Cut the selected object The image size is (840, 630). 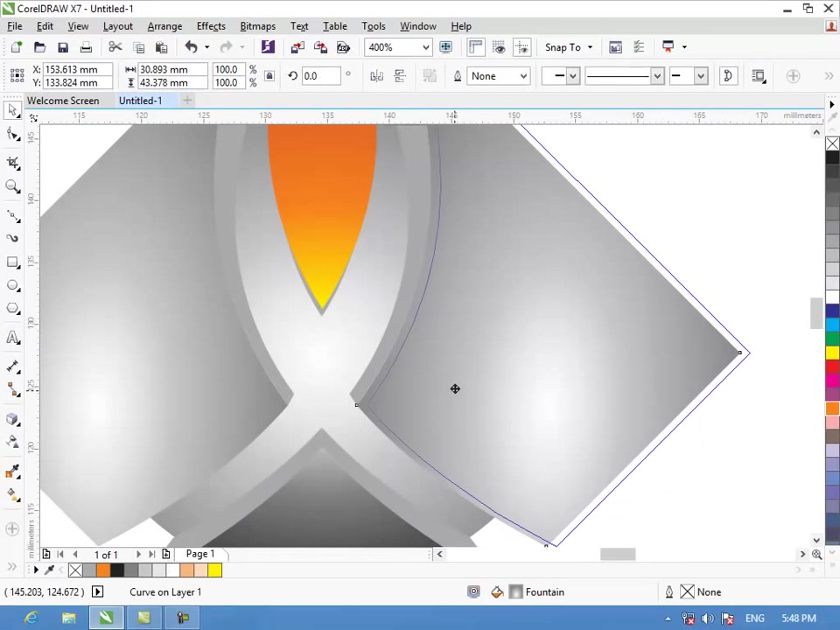coord(115,47)
